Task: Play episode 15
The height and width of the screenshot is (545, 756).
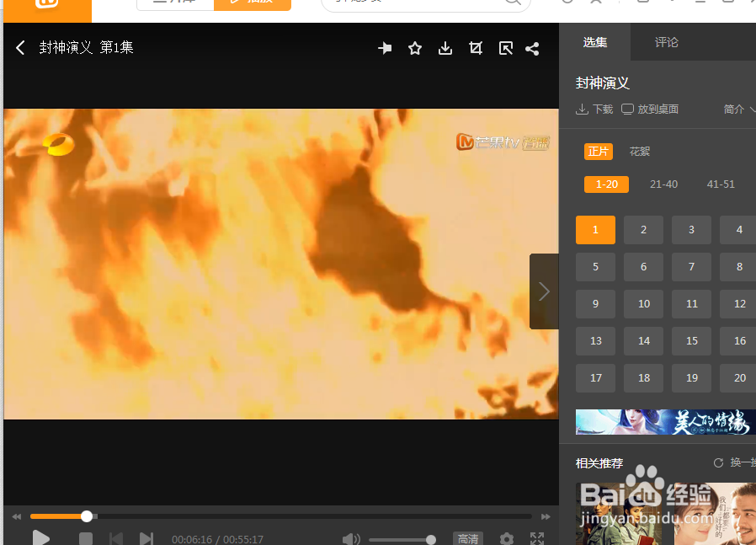Action: click(x=691, y=341)
